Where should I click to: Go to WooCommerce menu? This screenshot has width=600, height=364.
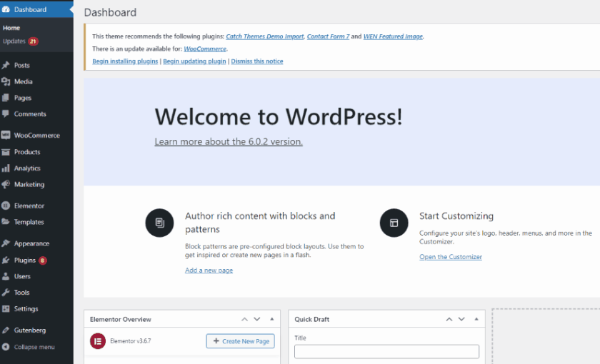click(36, 136)
